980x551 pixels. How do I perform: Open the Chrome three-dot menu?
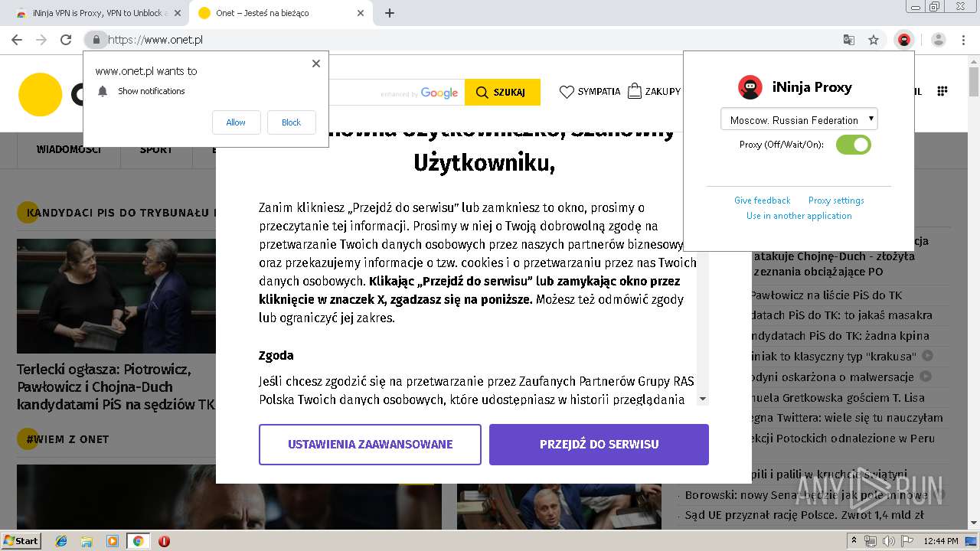[964, 40]
